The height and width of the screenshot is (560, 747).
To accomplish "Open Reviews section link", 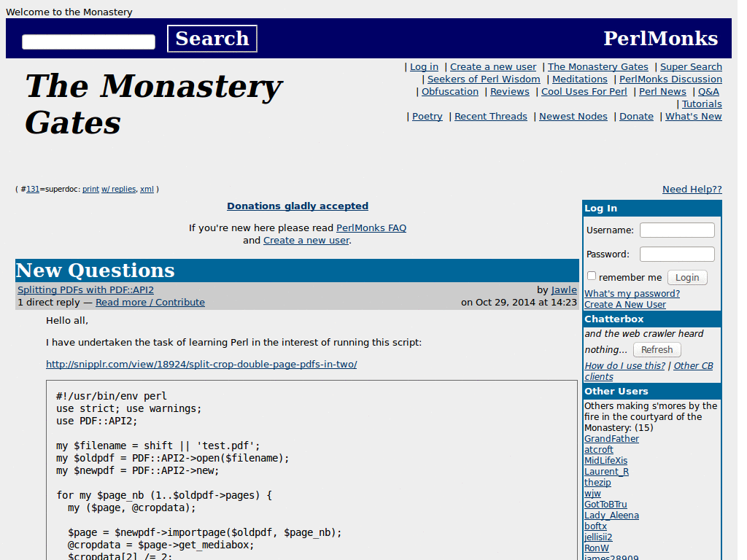I will 510,91.
